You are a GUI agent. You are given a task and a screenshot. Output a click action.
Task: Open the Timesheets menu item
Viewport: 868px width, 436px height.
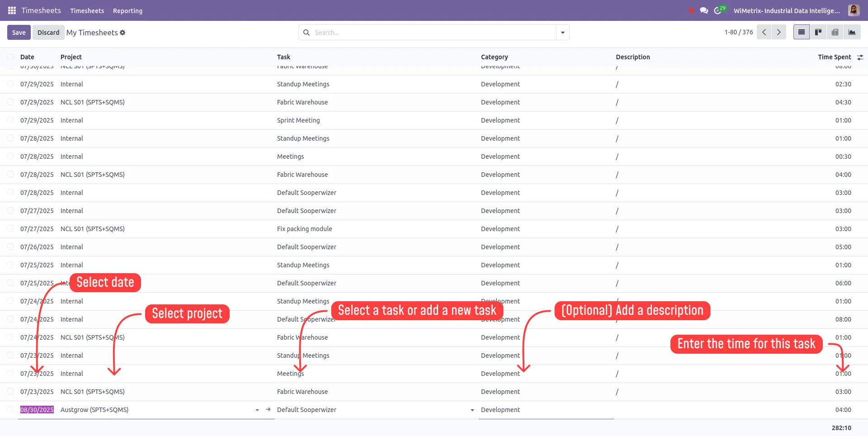click(87, 11)
